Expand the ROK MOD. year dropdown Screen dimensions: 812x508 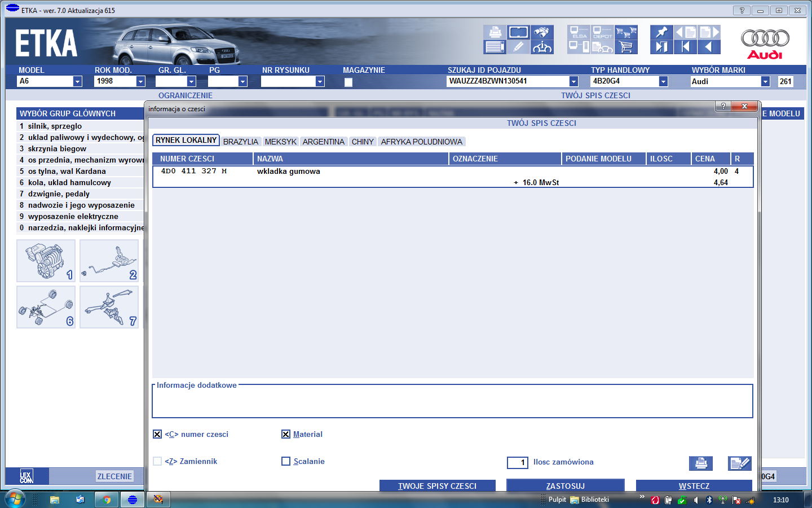pos(140,81)
